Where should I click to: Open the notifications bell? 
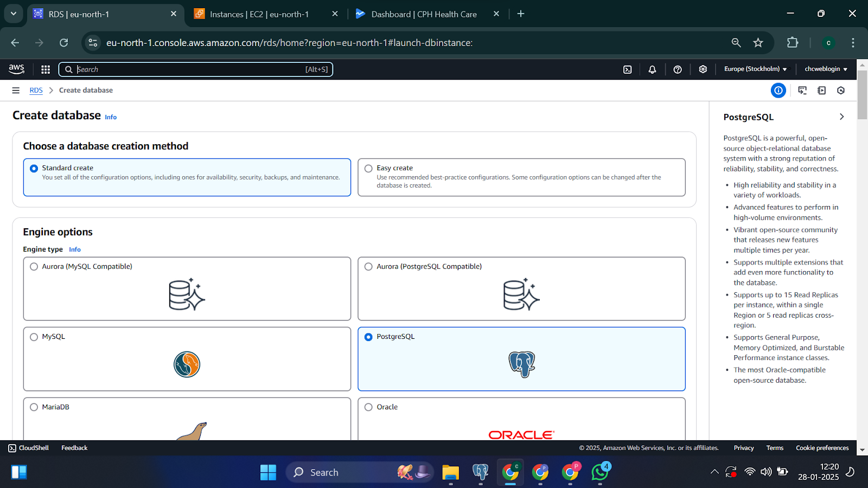(652, 69)
